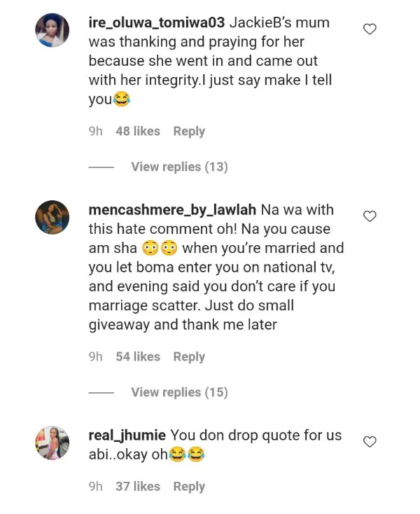This screenshot has width=420, height=514.
Task: Like the comment by ire_oluwa_tomiwa03
Action: click(x=370, y=29)
